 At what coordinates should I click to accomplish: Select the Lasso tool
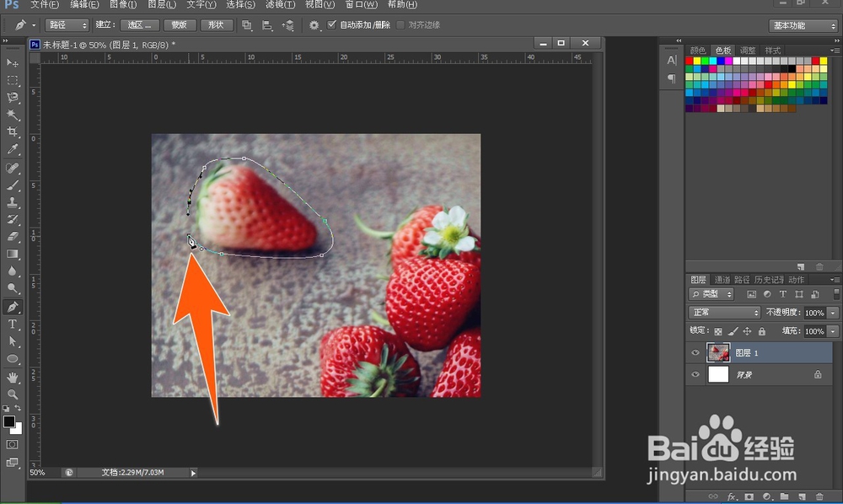[13, 97]
